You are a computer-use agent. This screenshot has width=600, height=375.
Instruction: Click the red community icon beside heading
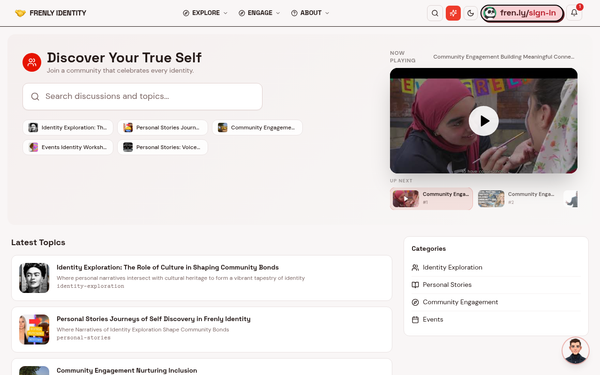point(32,62)
